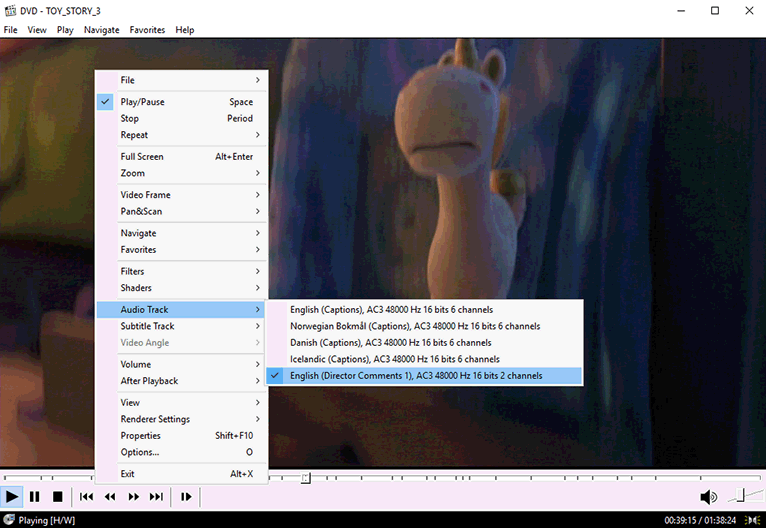This screenshot has height=528, width=766.
Task: Toggle the checked Play/Pause entry
Action: coord(182,102)
